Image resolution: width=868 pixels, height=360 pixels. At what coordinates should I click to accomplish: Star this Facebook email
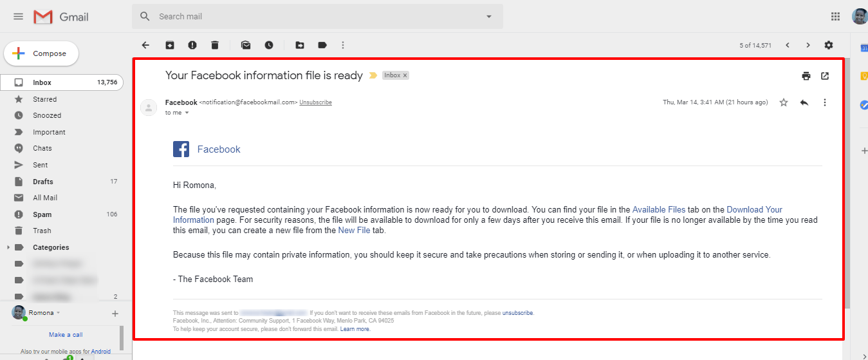784,102
